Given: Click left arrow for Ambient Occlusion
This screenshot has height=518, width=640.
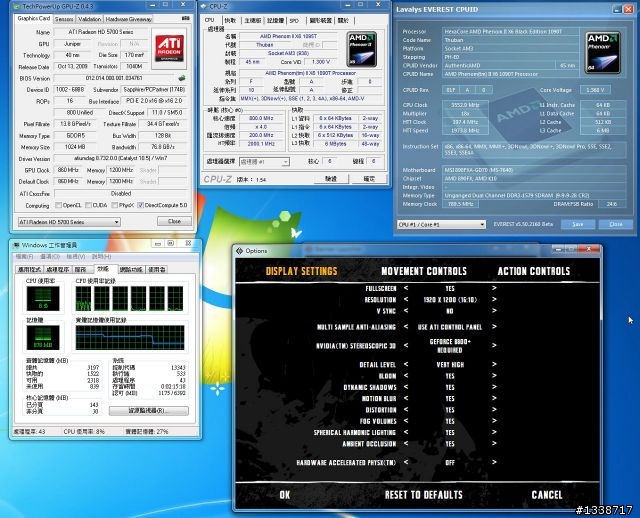Looking at the screenshot, I should [406, 443].
